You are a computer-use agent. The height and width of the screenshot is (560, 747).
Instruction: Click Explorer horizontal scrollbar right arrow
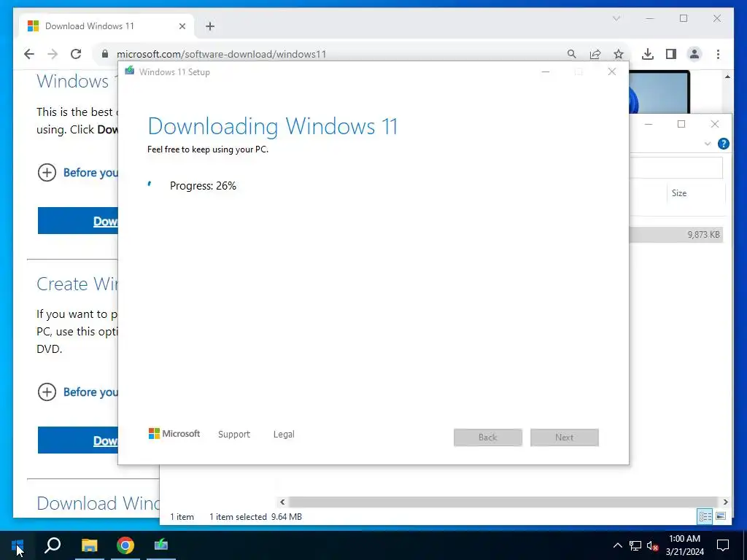(725, 502)
